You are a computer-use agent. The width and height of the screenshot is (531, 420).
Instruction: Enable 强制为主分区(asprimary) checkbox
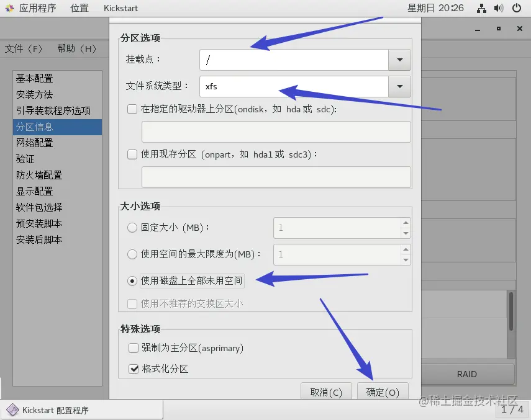click(134, 348)
